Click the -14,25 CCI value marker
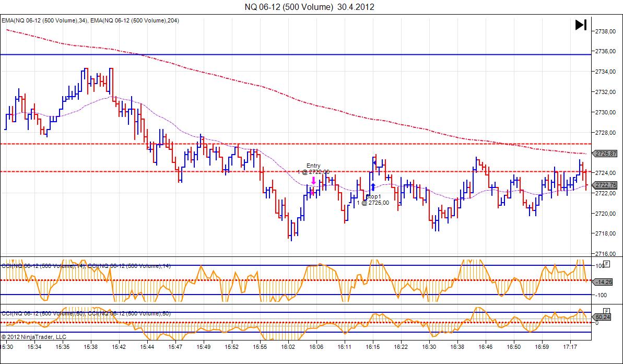623x364 pixels. (603, 282)
